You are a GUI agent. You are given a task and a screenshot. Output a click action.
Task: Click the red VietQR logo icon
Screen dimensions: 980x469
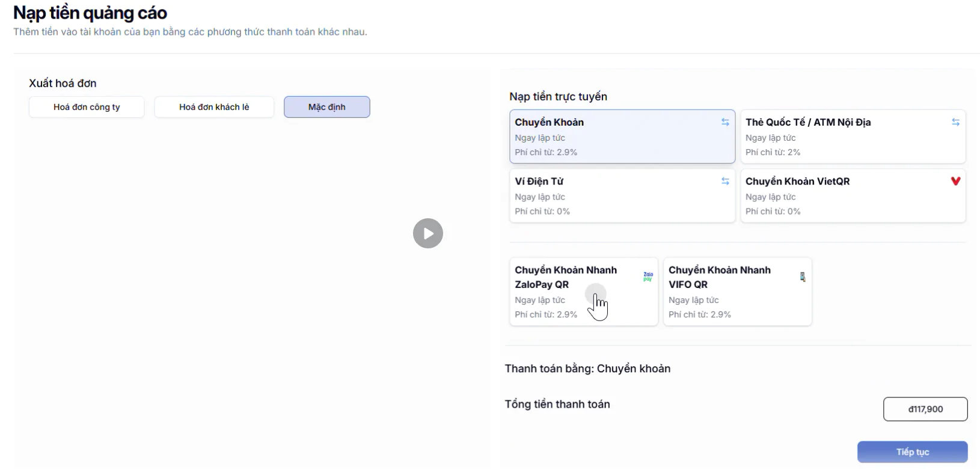(x=955, y=181)
